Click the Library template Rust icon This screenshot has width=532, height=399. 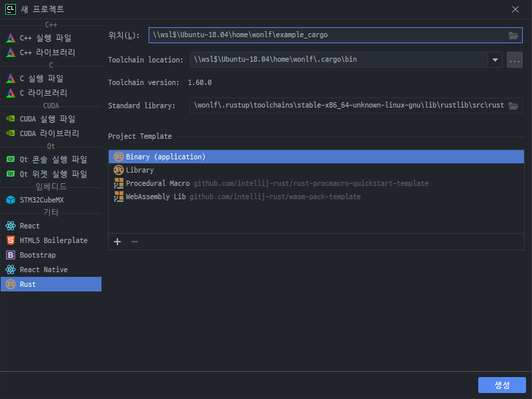point(119,170)
